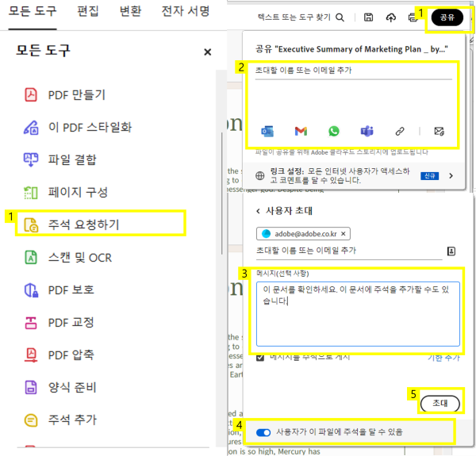Copy the share link icon
Image resolution: width=476 pixels, height=456 pixels.
[x=400, y=132]
